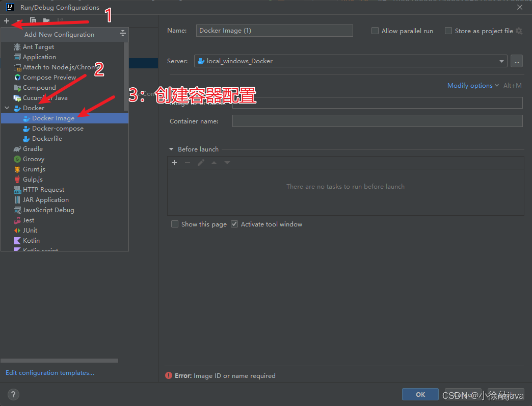Collapse the Docker tree node
This screenshot has width=532, height=406.
[x=7, y=108]
